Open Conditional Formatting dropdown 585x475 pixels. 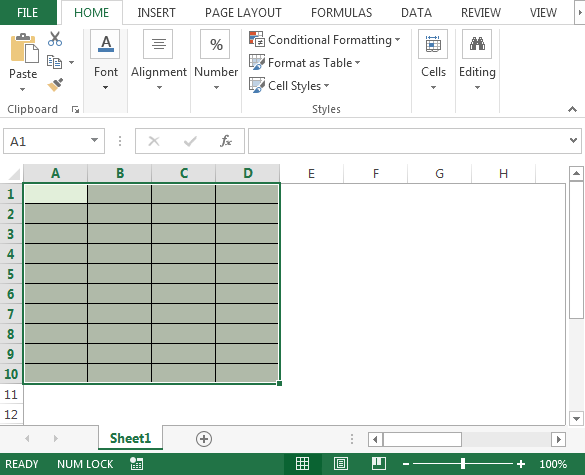397,40
